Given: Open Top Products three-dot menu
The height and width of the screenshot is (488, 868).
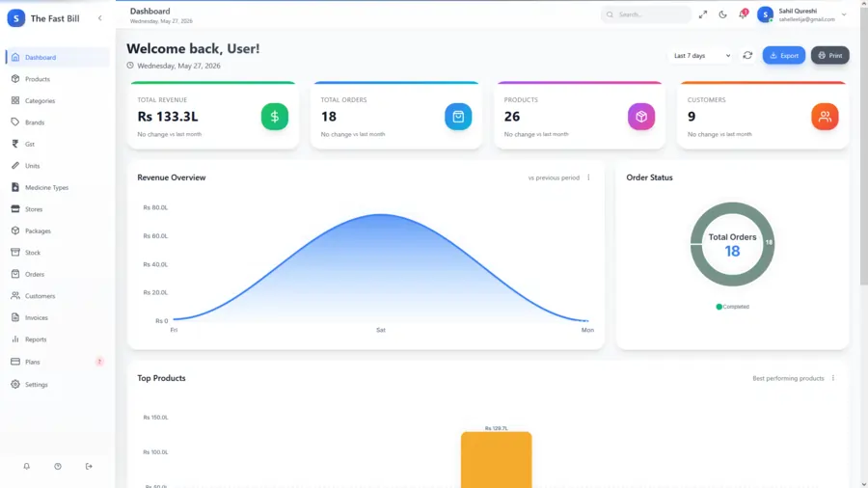Looking at the screenshot, I should pyautogui.click(x=833, y=378).
